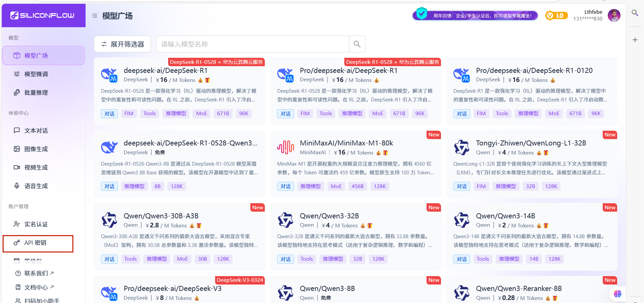Collapse the sidebar via menu icon
The height and width of the screenshot is (303, 644).
tap(95, 16)
